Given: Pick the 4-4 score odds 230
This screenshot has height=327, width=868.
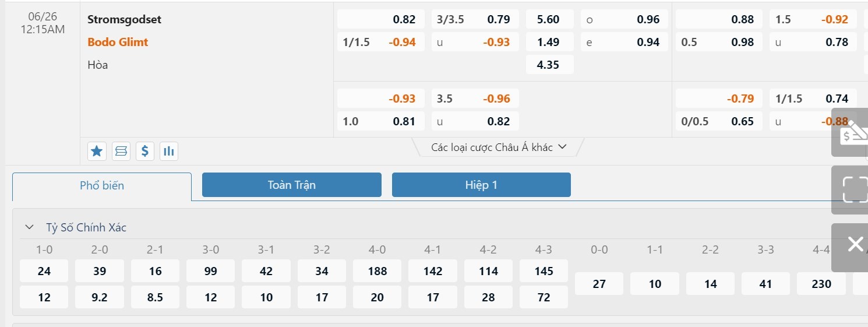Looking at the screenshot, I should click(821, 284).
